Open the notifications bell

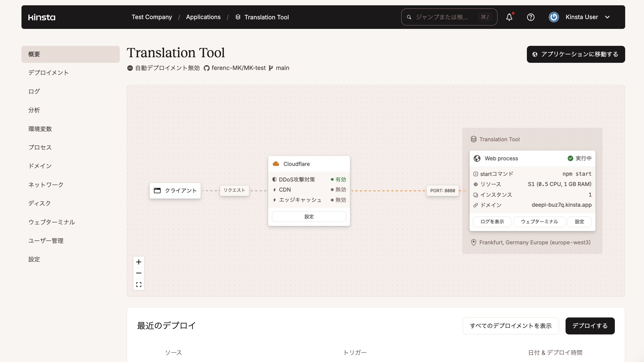[x=509, y=17]
